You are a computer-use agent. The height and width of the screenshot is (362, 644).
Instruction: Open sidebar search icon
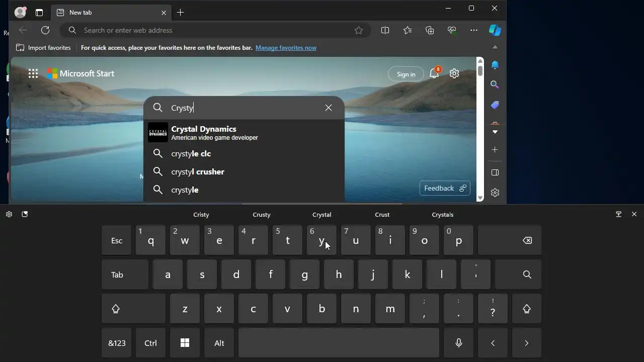pyautogui.click(x=495, y=85)
